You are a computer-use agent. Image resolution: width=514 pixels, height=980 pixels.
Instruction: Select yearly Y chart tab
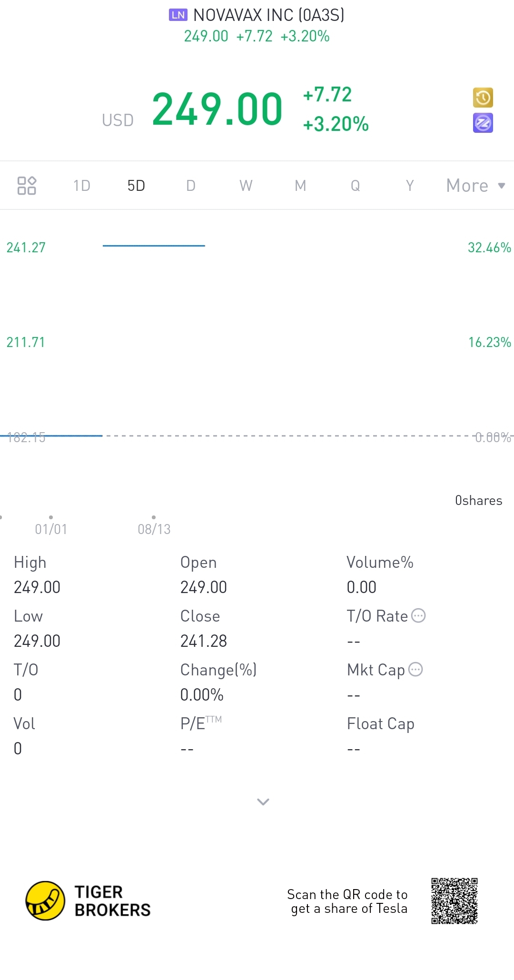410,186
